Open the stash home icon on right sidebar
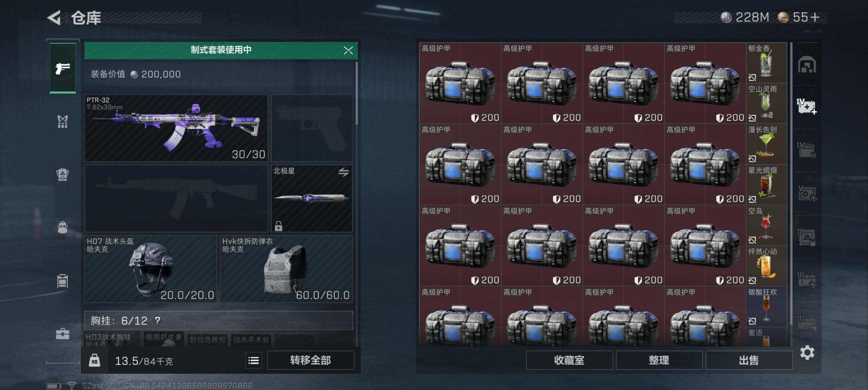This screenshot has height=390, width=868. tap(807, 64)
